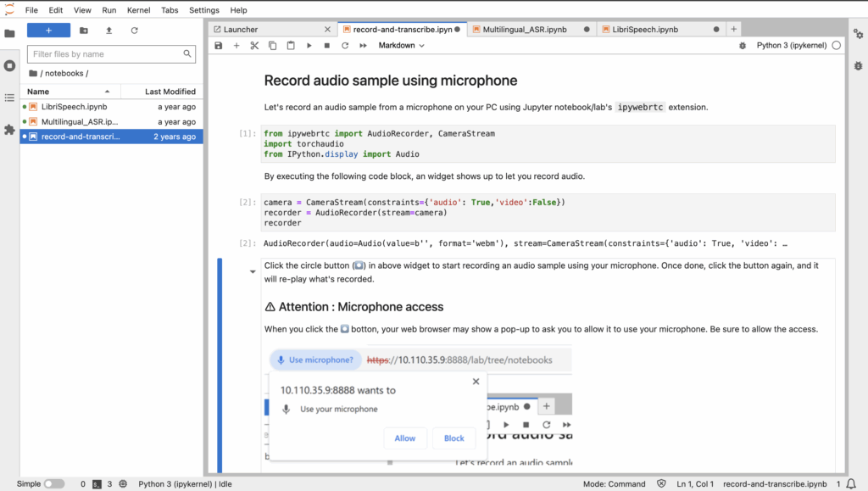Upload files using the upload arrow icon
The height and width of the screenshot is (491, 868).
[108, 31]
